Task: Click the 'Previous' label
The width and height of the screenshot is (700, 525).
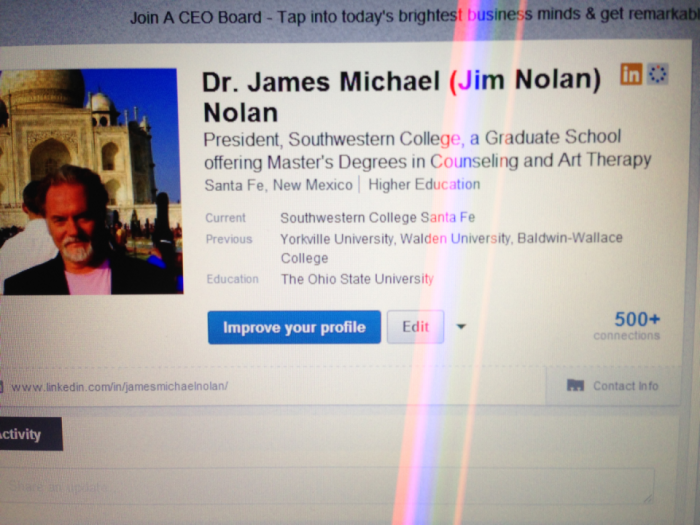Action: point(229,239)
